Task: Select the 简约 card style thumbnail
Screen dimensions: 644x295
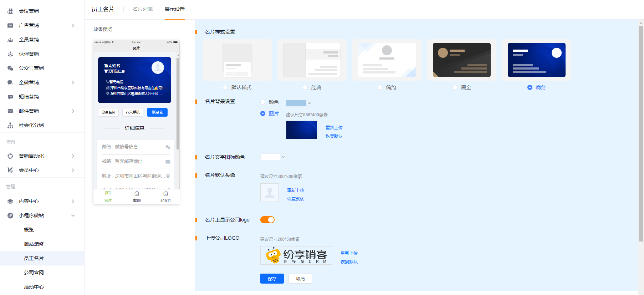Action: point(387,60)
